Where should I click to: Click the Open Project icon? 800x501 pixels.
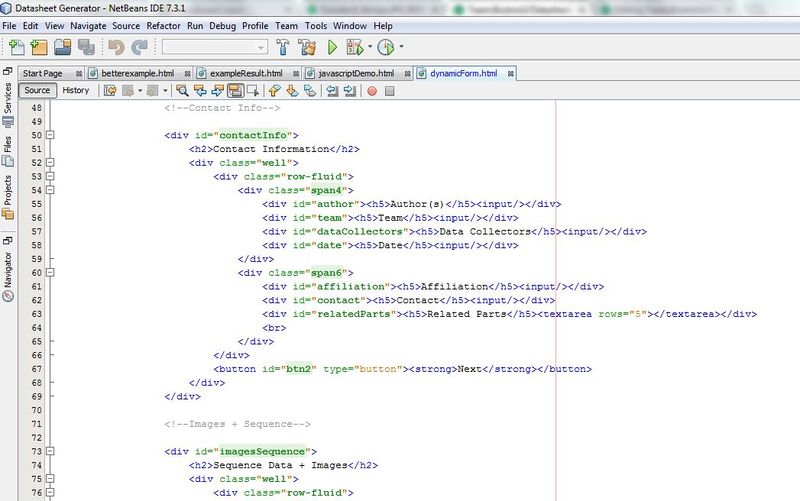click(x=63, y=47)
